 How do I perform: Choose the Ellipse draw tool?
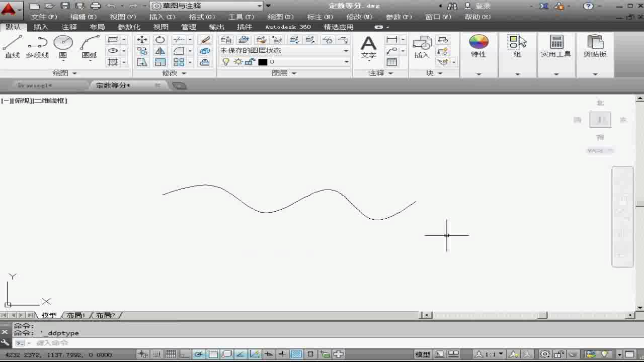pos(113,51)
